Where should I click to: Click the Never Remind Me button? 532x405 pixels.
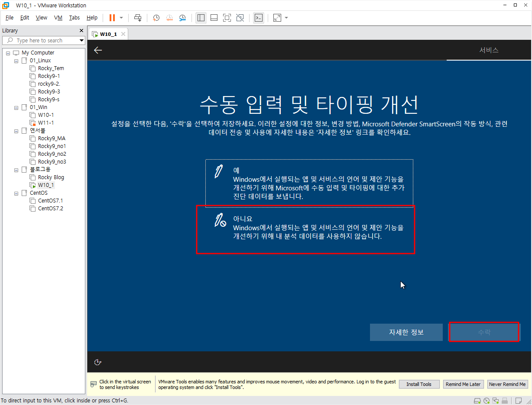[x=507, y=384]
